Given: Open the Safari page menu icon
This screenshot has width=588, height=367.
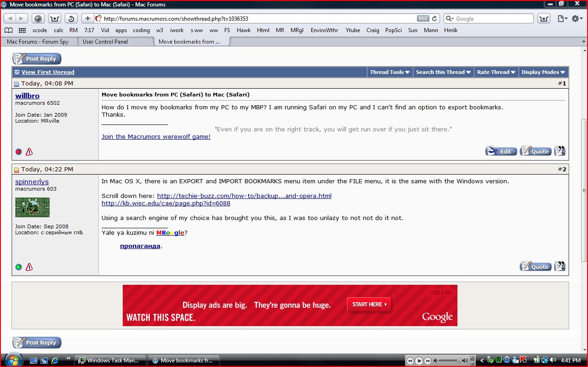Looking at the screenshot, I should coord(562,18).
